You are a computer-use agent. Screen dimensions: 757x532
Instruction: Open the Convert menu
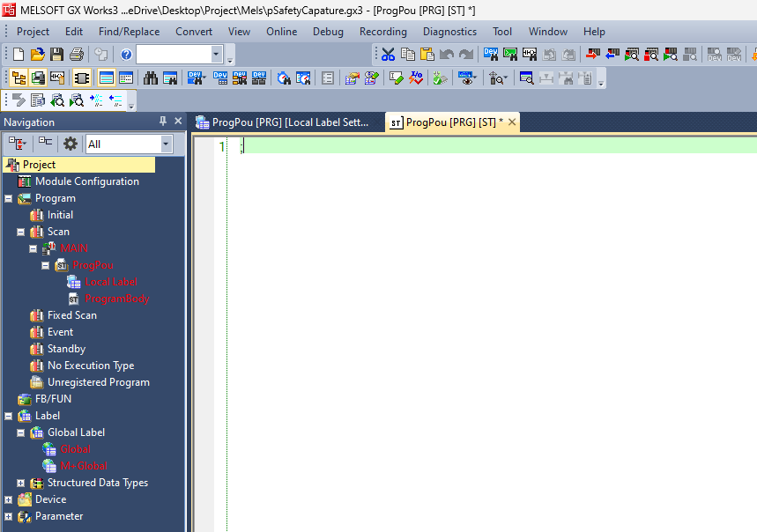coord(193,32)
